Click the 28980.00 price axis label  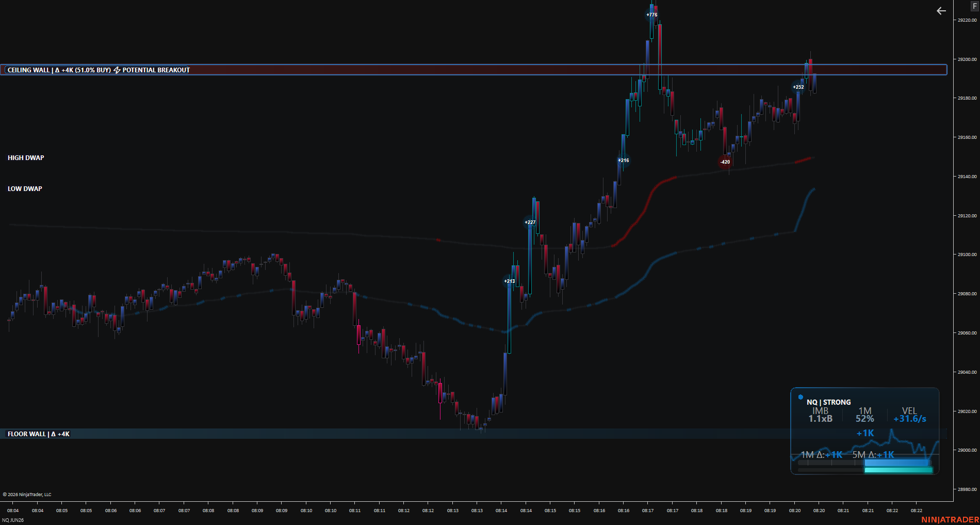967,489
